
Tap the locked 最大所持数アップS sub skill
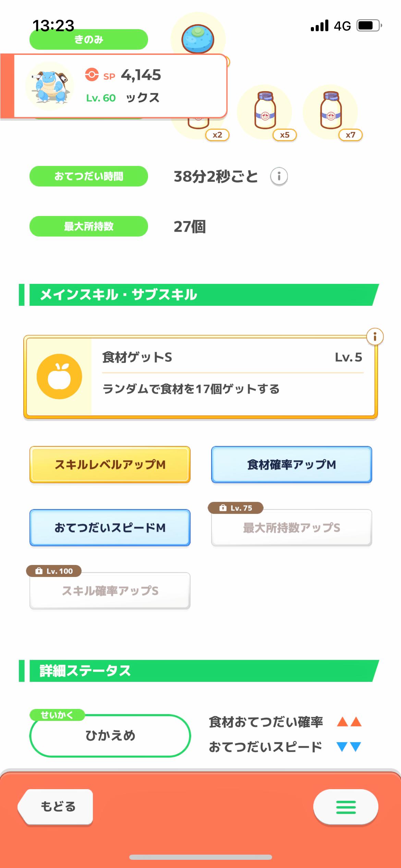[x=291, y=528]
